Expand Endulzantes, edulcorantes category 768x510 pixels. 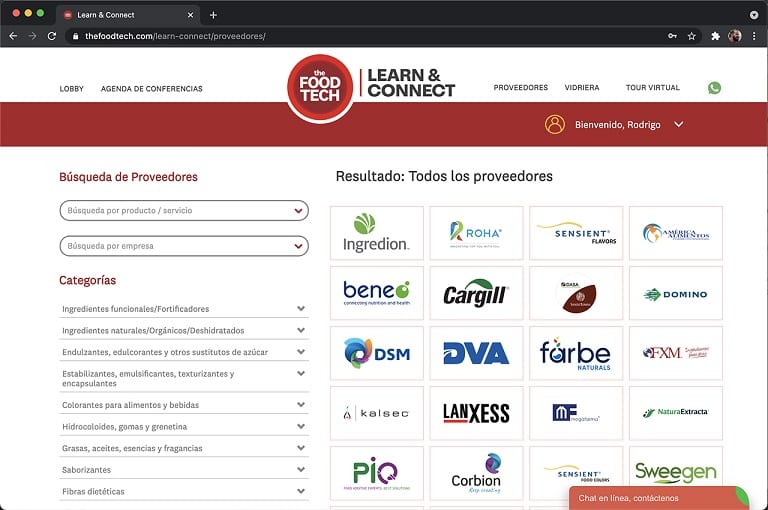click(184, 352)
